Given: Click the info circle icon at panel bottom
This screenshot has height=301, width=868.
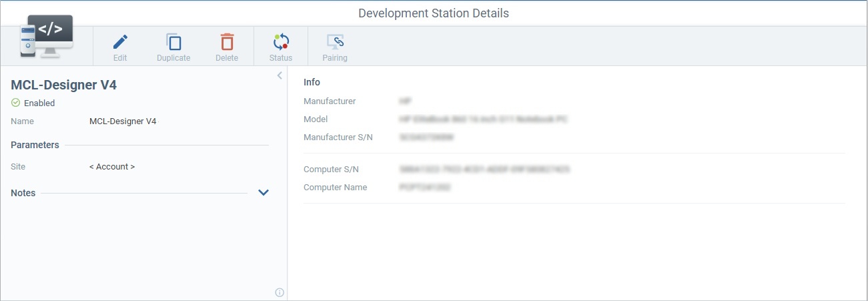Looking at the screenshot, I should tap(280, 292).
